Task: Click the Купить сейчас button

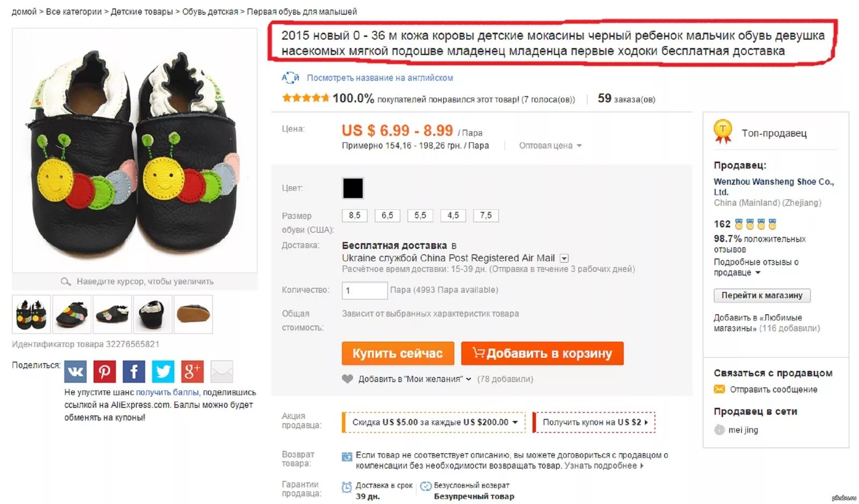Action: 398,353
